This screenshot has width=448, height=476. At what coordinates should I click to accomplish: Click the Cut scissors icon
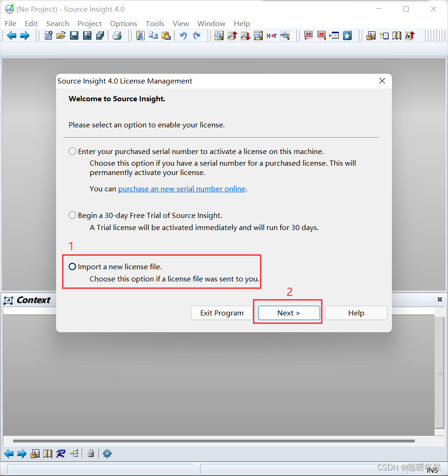tap(140, 35)
